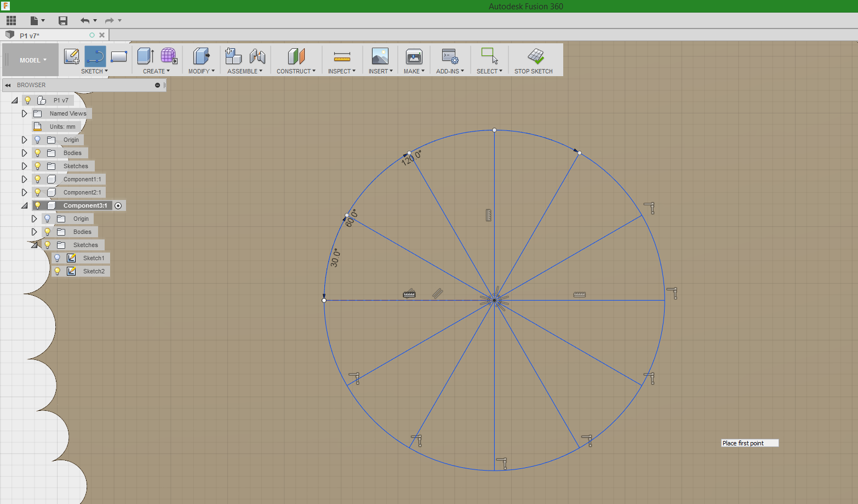Click the 120.0° angle dimension
The image size is (858, 504).
click(x=411, y=158)
